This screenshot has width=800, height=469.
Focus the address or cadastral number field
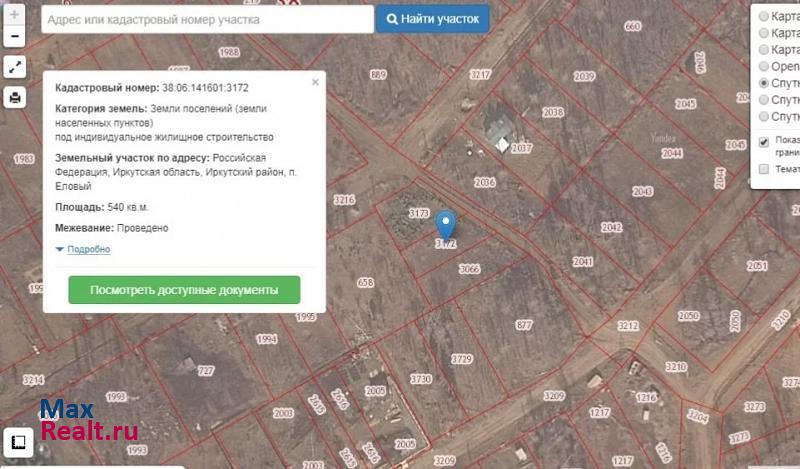pos(206,19)
